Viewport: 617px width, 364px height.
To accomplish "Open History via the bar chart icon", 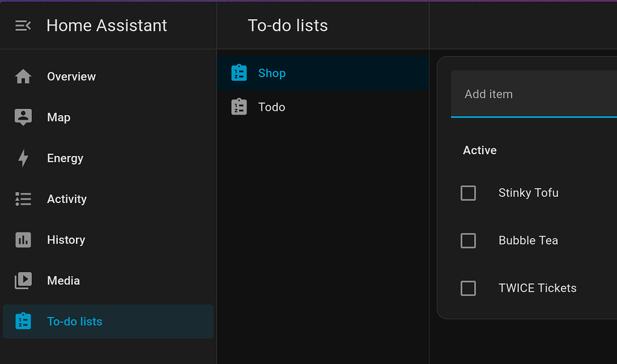I will click(x=23, y=239).
